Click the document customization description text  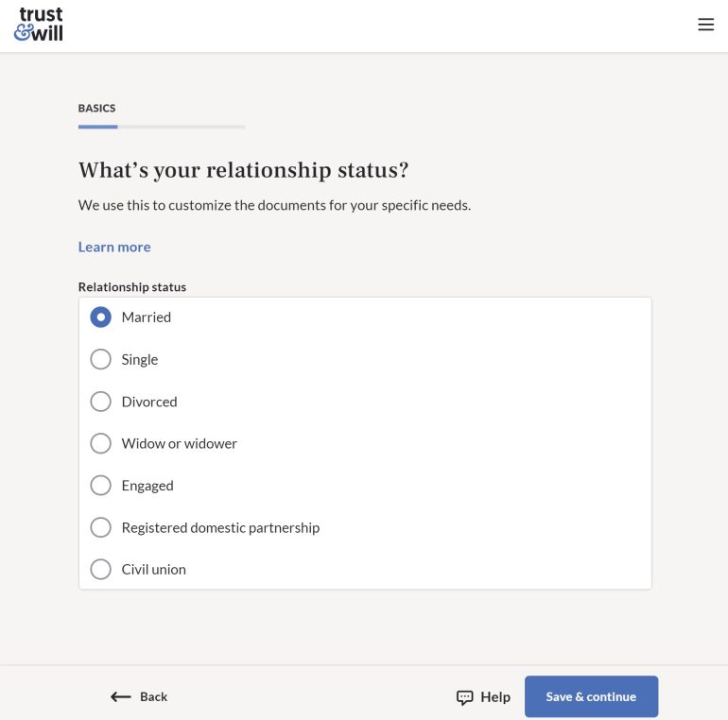(x=274, y=205)
